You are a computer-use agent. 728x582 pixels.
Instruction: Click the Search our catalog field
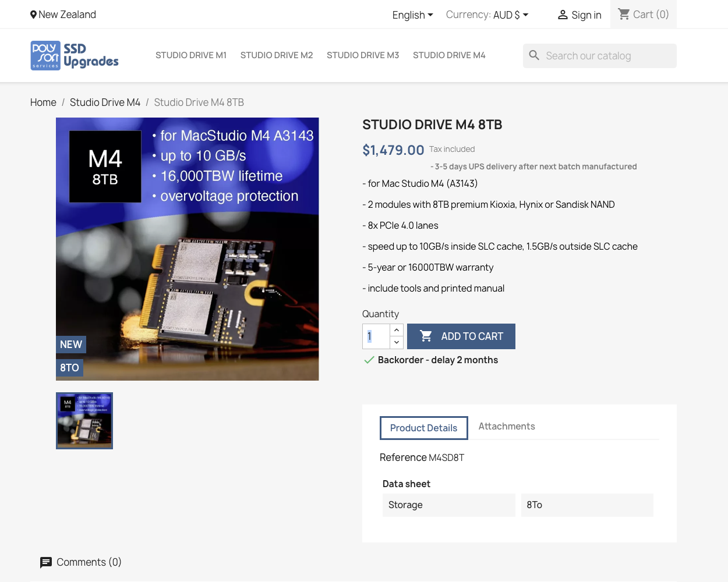[x=600, y=56]
